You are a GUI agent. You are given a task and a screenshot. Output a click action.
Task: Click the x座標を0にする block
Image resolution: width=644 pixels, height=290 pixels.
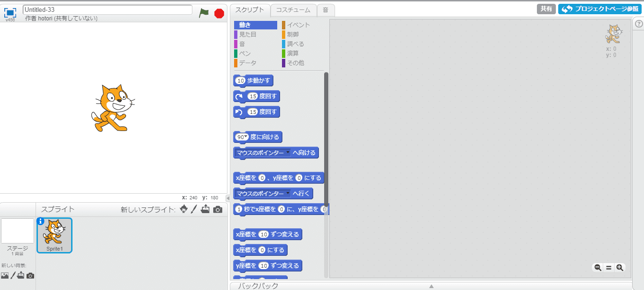(x=260, y=250)
